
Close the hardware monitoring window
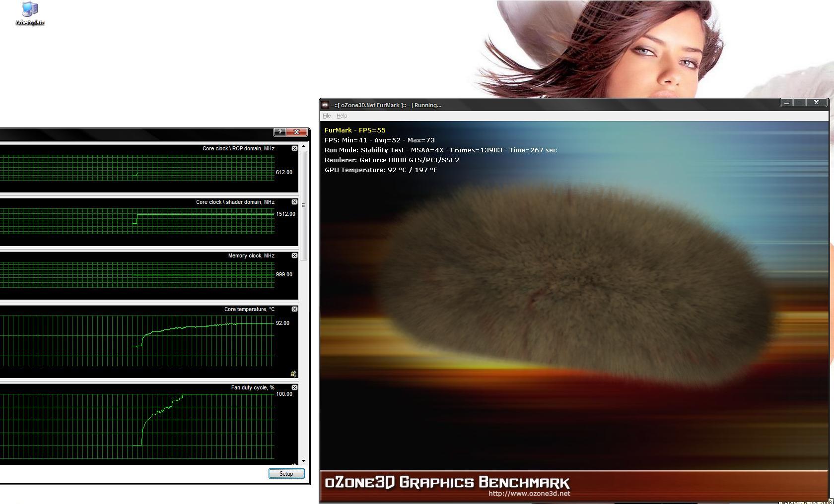pos(297,132)
